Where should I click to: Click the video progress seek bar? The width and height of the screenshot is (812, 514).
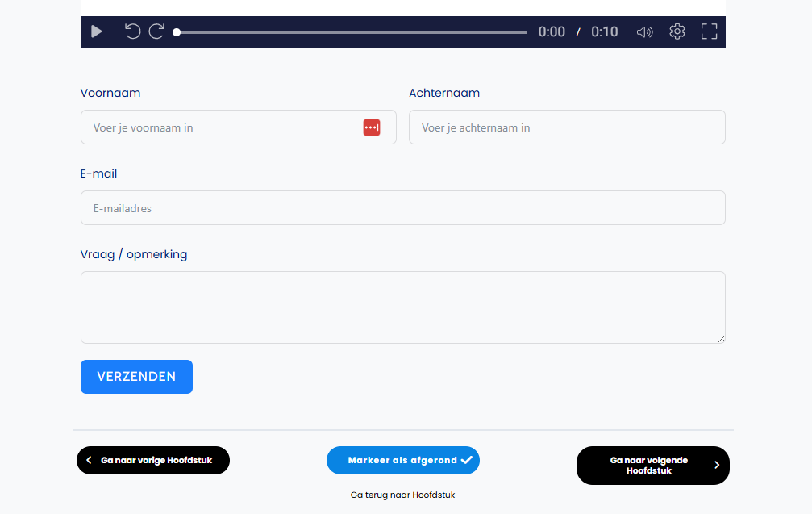tap(352, 32)
